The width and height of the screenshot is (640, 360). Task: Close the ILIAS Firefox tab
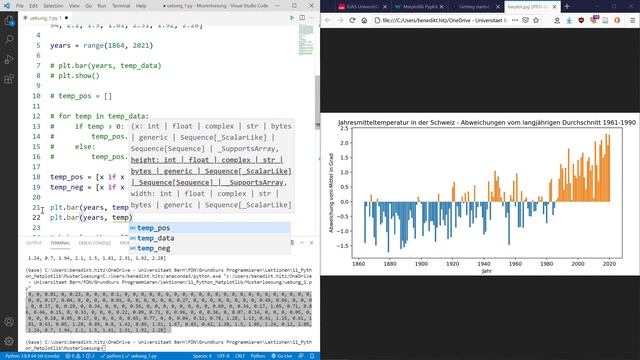click(385, 7)
